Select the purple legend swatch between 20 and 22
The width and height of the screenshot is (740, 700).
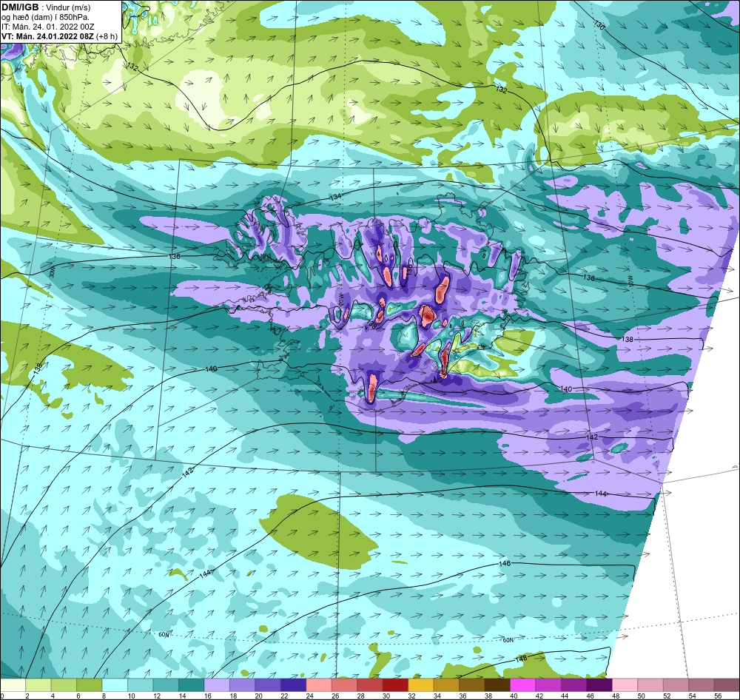click(x=268, y=685)
